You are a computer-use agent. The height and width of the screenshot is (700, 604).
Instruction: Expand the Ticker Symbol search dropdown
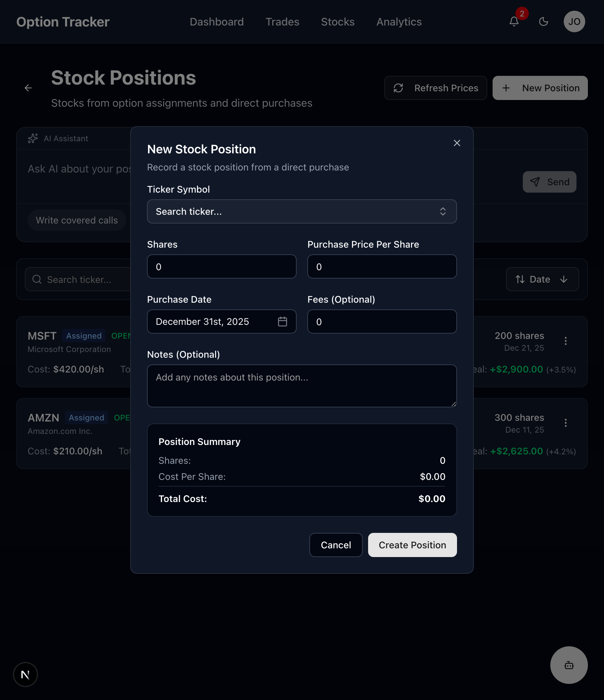point(302,211)
